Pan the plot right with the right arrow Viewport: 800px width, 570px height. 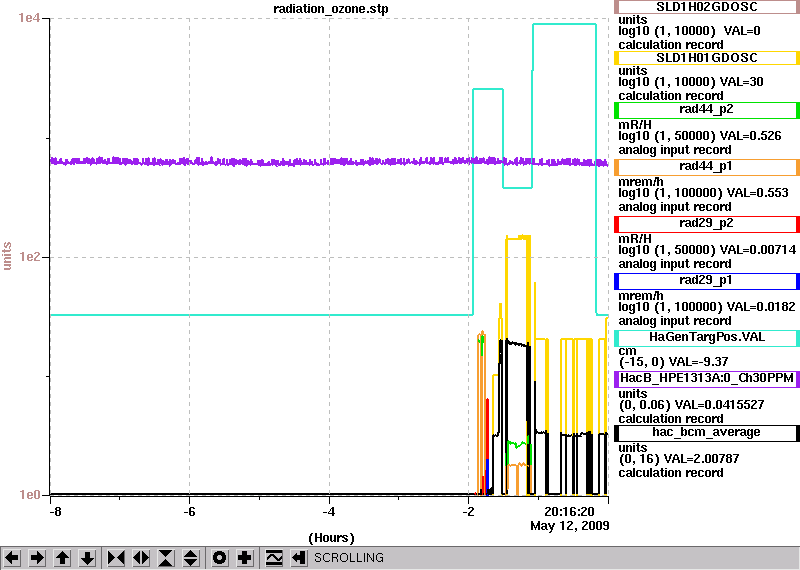pyautogui.click(x=37, y=558)
